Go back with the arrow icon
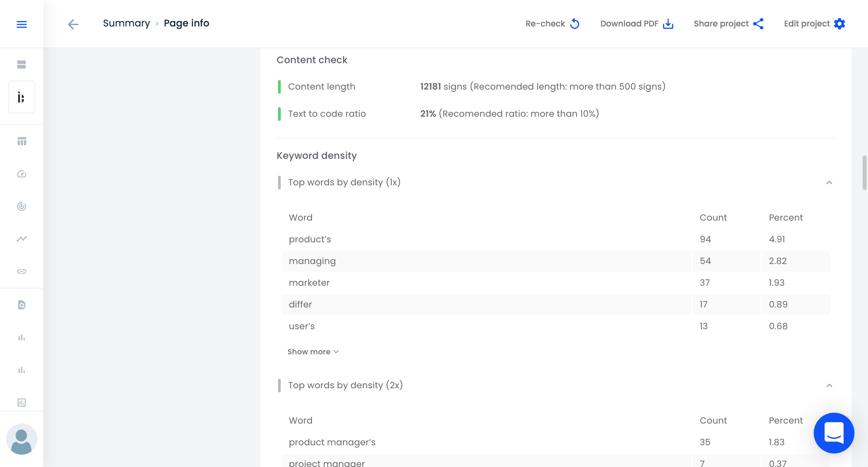The image size is (868, 467). [x=73, y=24]
